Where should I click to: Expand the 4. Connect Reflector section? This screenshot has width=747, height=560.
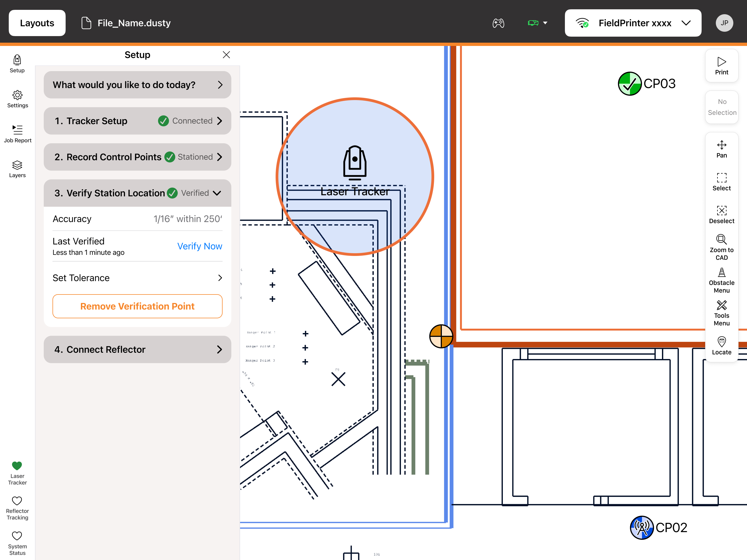[138, 349]
